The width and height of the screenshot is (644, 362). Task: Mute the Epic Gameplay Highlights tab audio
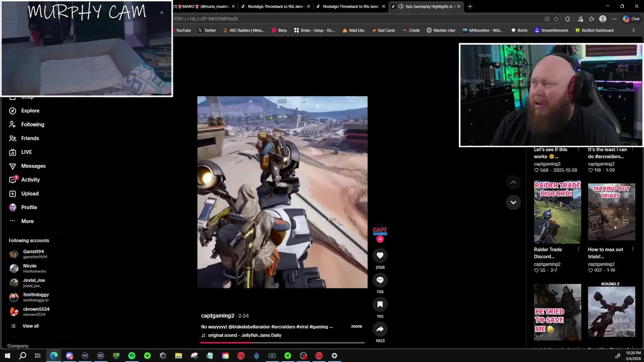click(400, 7)
